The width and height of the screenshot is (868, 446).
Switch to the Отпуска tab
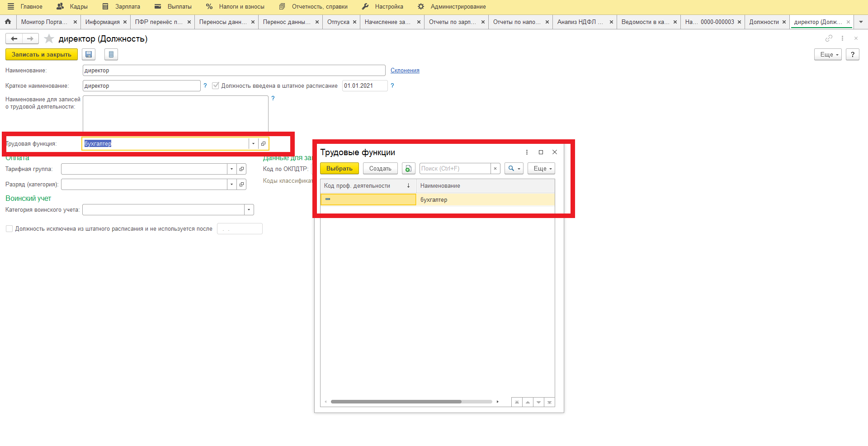click(x=338, y=22)
